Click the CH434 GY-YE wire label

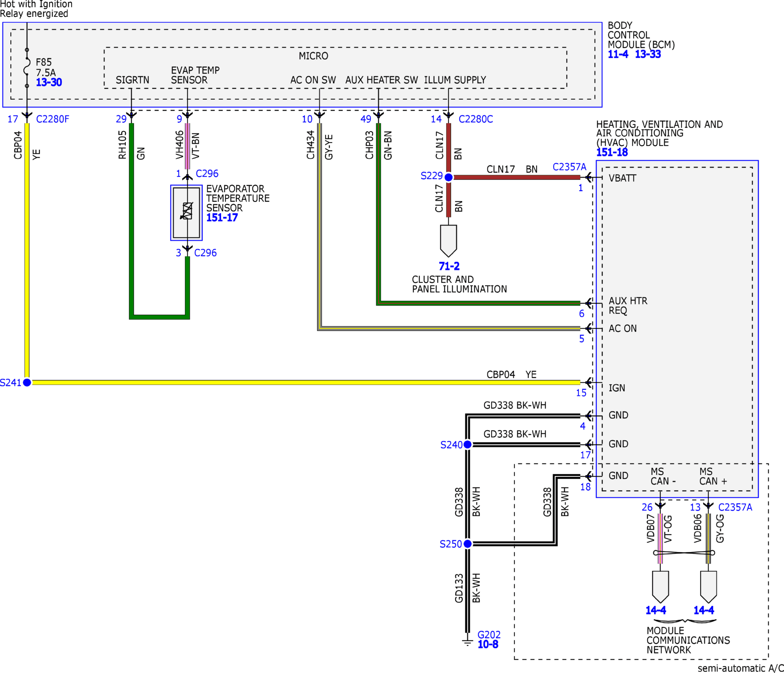(320, 145)
